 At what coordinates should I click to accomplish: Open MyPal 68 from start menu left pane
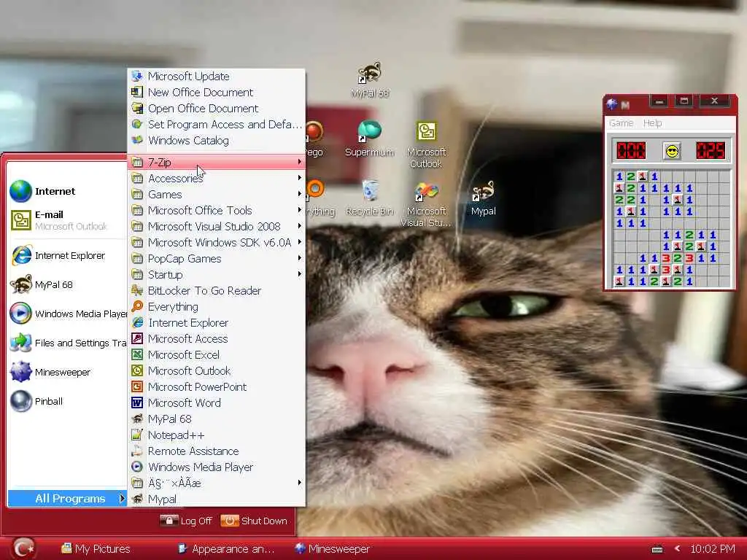click(x=66, y=285)
